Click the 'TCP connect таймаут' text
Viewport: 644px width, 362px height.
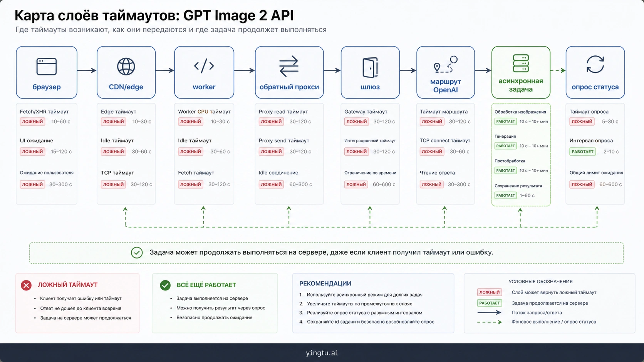445,141
